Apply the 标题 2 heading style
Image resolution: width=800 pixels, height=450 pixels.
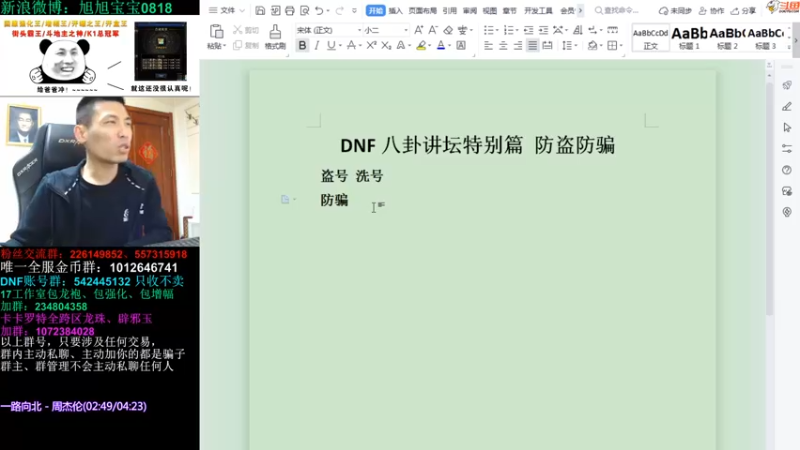(x=727, y=38)
